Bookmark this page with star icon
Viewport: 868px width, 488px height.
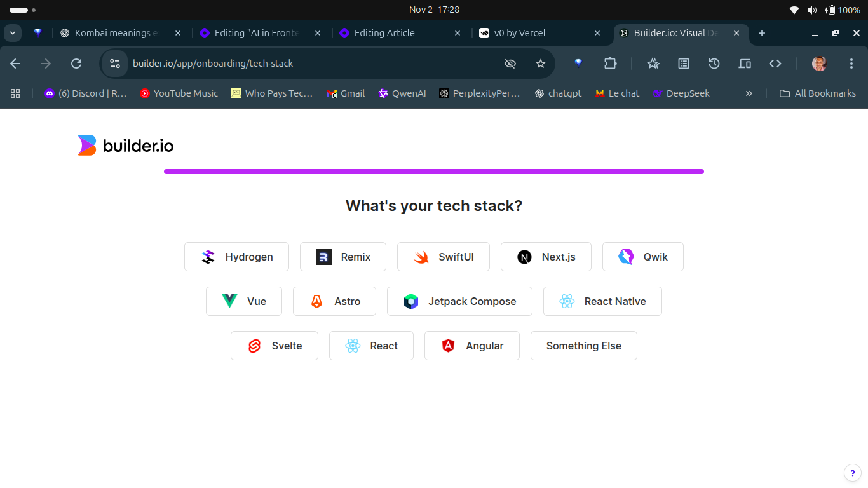point(541,64)
